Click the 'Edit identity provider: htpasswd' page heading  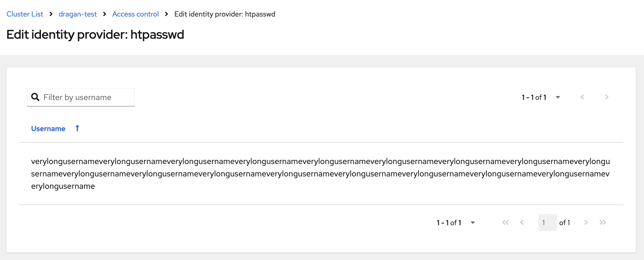point(95,35)
